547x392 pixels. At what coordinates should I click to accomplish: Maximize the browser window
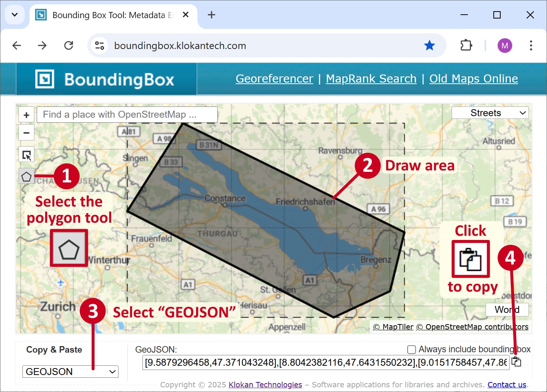click(x=497, y=15)
